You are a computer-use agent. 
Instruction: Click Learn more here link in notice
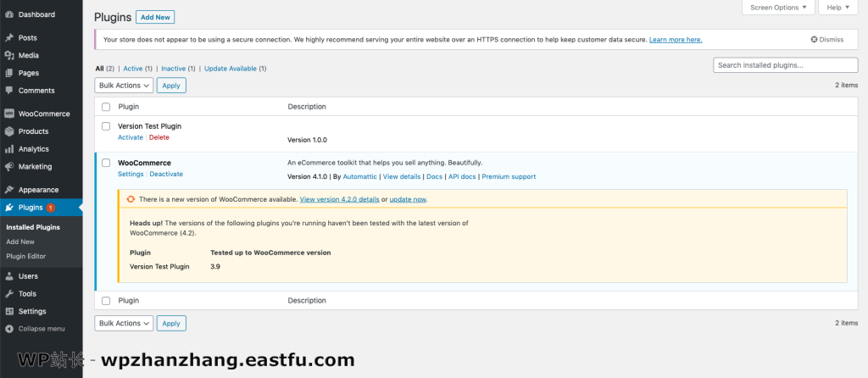[676, 40]
